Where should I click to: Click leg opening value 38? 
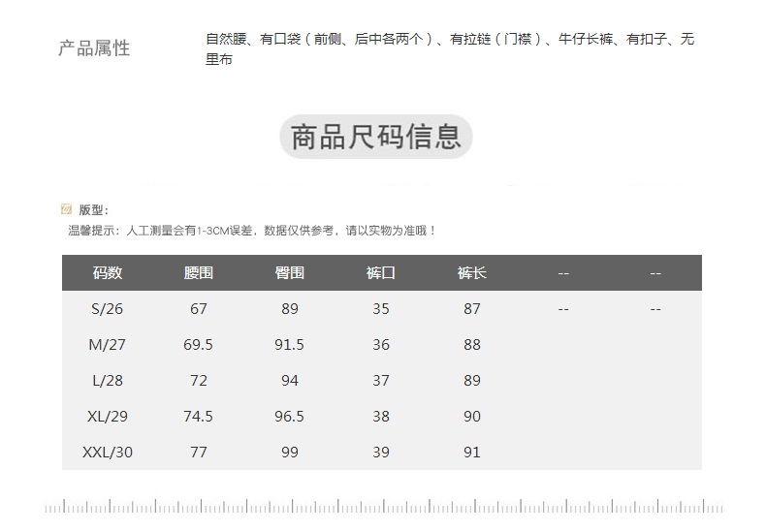click(x=381, y=417)
